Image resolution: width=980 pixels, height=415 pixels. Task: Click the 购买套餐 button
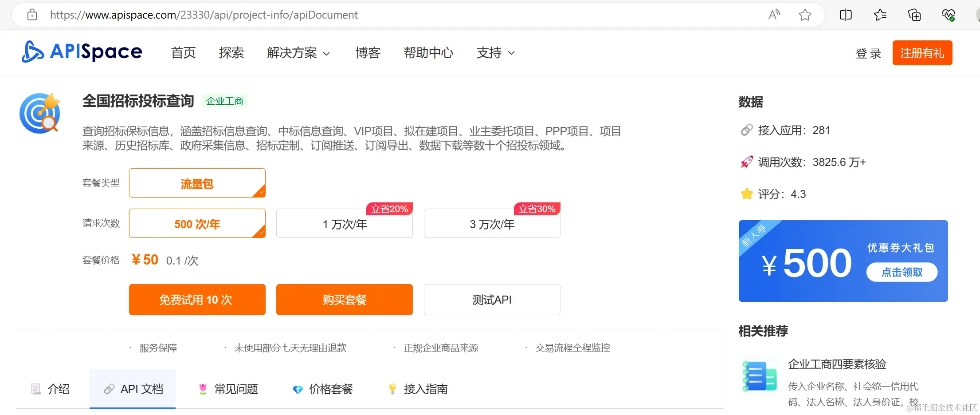(x=345, y=300)
